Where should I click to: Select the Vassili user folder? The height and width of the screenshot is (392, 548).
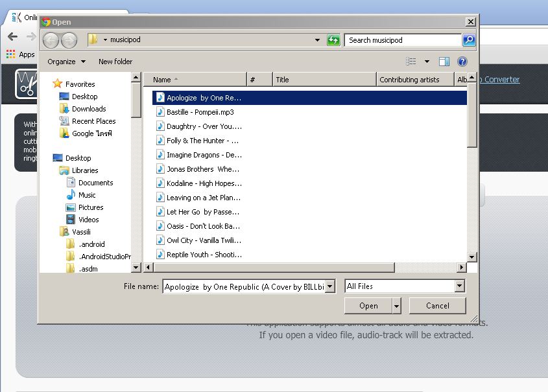[x=75, y=232]
